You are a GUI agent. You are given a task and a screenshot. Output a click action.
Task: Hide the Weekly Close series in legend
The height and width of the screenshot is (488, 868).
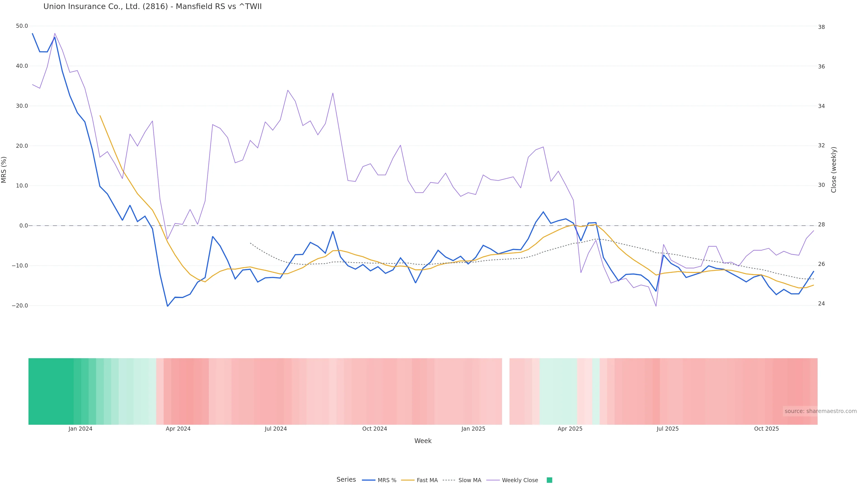pos(520,480)
